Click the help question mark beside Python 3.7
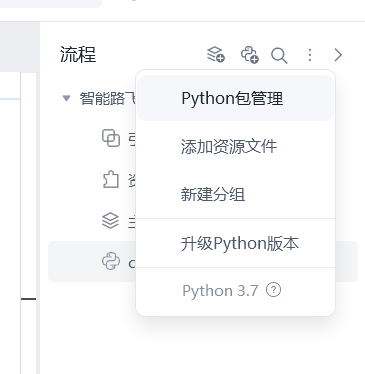The height and width of the screenshot is (374, 365). pyautogui.click(x=273, y=290)
